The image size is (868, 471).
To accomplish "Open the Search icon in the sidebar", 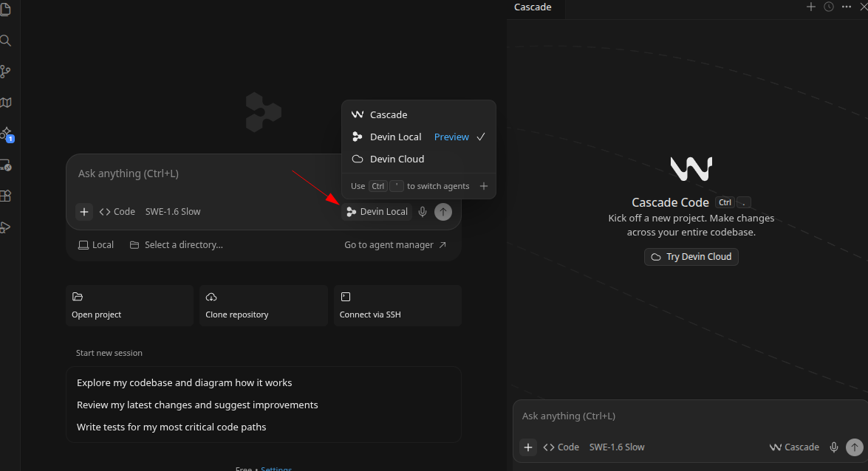I will pos(5,41).
